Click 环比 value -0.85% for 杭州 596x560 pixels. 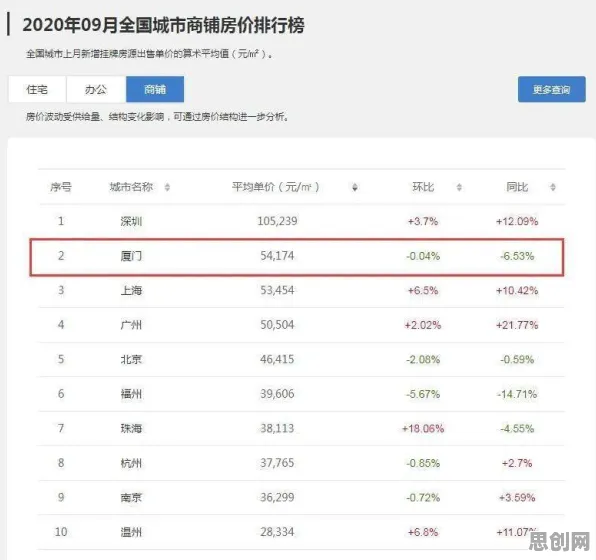[423, 463]
